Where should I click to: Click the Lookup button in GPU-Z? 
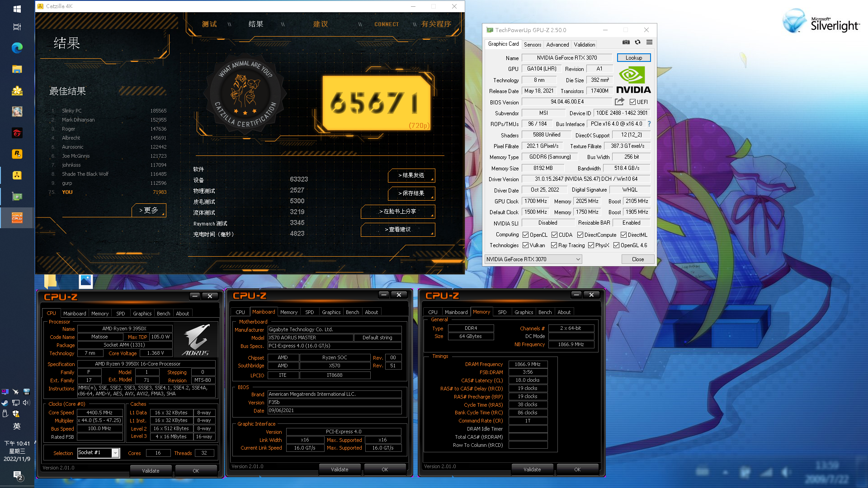coord(633,58)
